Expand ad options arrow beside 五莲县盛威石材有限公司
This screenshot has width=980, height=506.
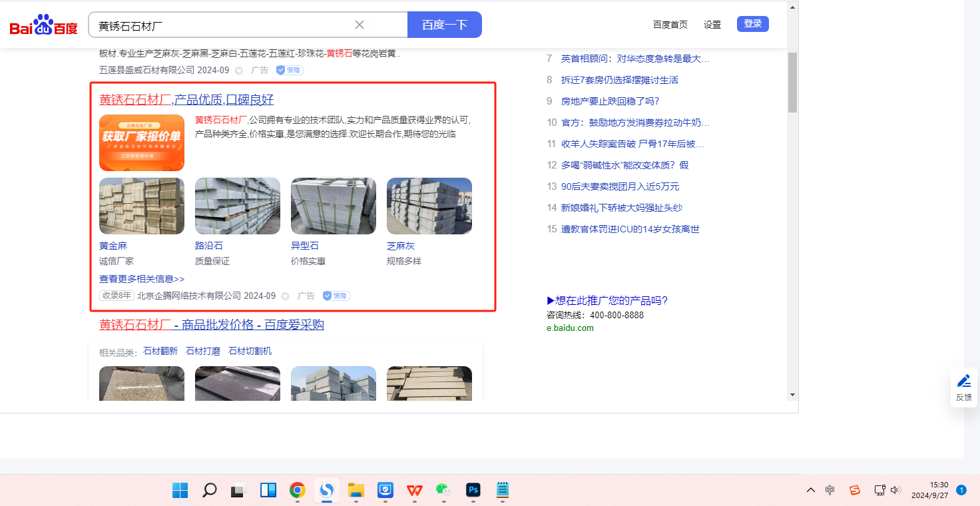238,70
